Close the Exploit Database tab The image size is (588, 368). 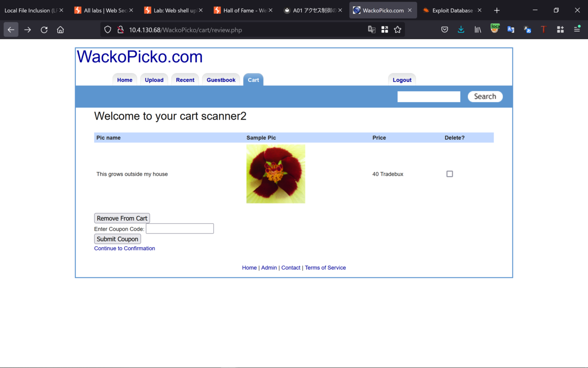[479, 10]
